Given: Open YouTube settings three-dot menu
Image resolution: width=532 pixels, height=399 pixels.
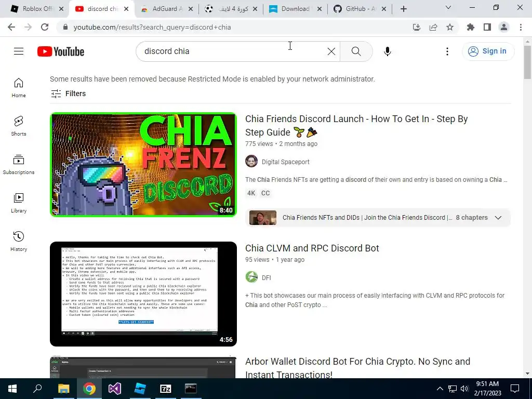Looking at the screenshot, I should 447,51.
